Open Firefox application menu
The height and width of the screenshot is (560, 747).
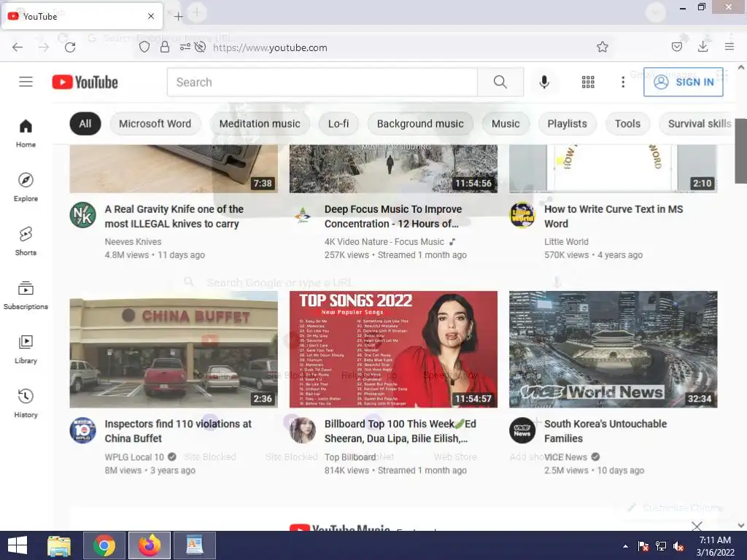[729, 47]
